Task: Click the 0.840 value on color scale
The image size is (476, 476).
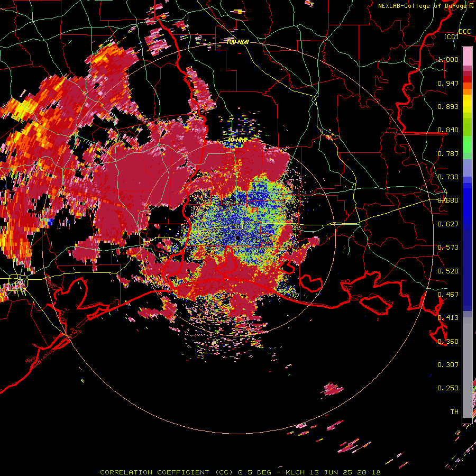Action: (x=448, y=130)
